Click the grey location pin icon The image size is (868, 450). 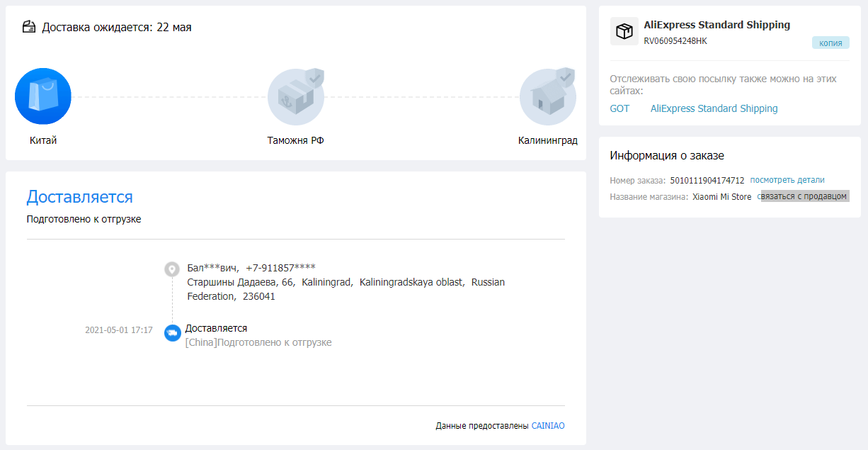click(x=172, y=269)
